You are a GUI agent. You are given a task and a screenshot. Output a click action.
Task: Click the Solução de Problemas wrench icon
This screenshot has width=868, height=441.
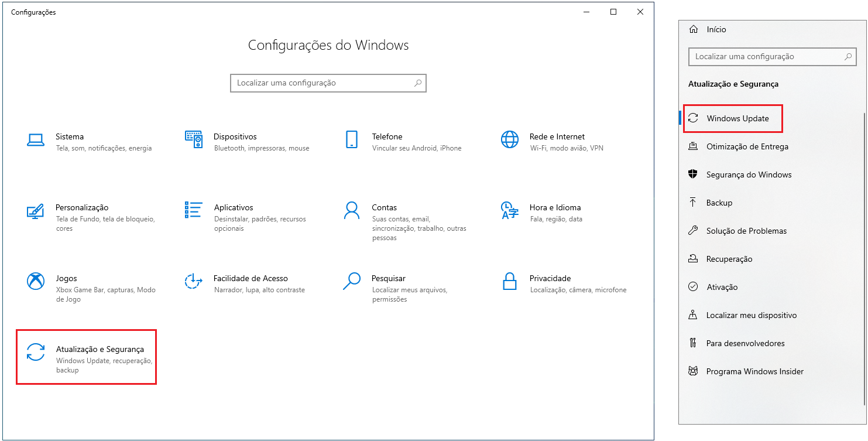point(693,231)
